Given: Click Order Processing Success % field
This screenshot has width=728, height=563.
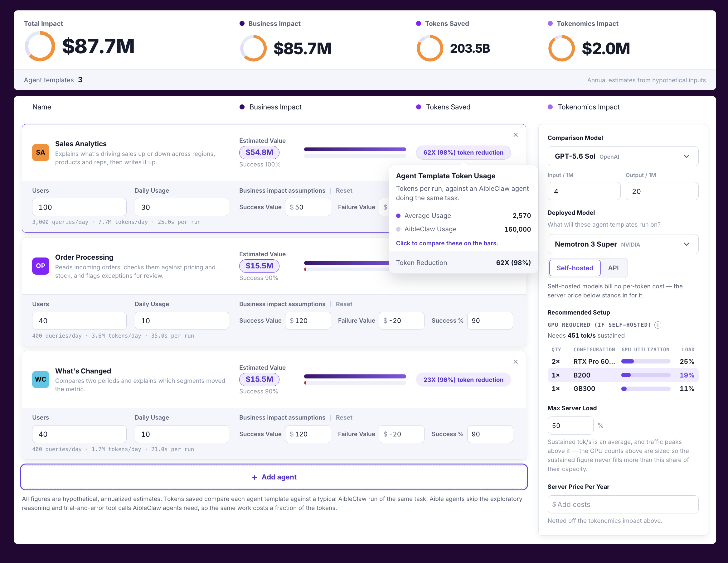Looking at the screenshot, I should 490,321.
